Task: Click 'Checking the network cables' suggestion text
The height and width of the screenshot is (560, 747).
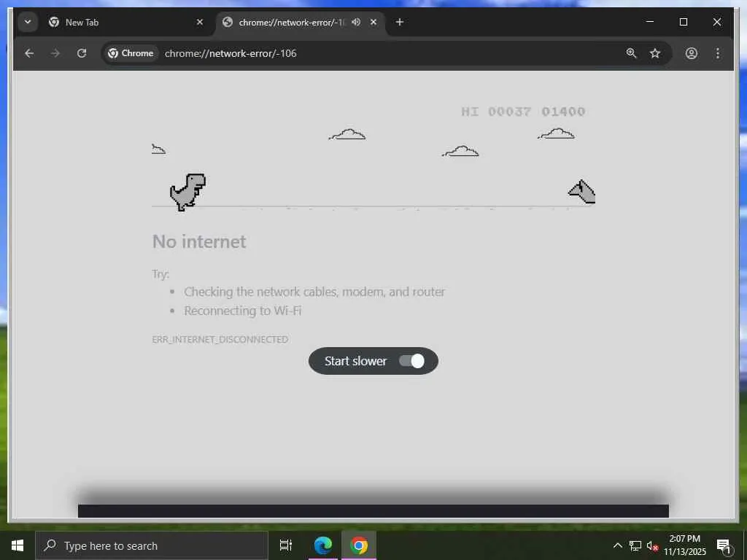Action: pyautogui.click(x=314, y=292)
